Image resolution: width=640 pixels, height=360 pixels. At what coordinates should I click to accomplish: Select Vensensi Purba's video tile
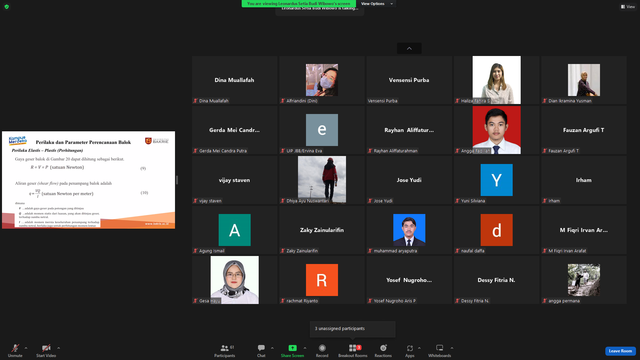(409, 80)
